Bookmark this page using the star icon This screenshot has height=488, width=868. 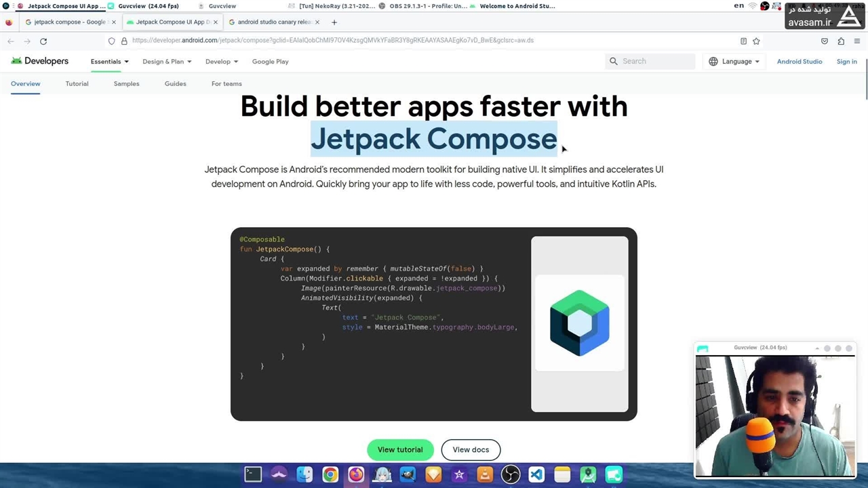[x=756, y=41]
